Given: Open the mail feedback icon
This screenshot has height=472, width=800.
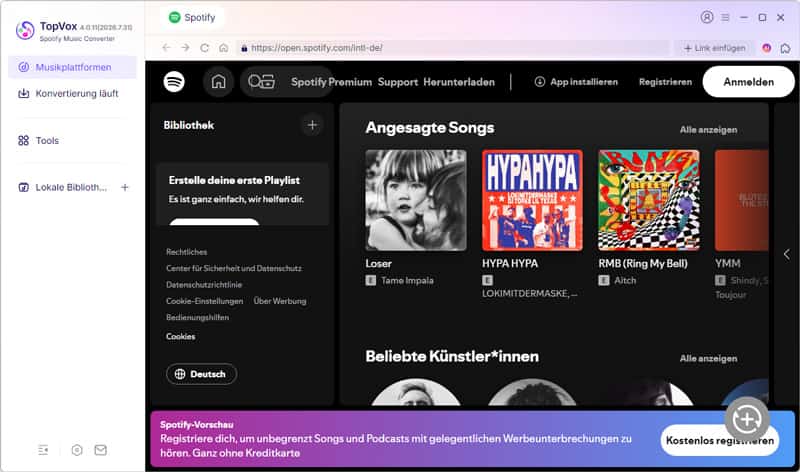Looking at the screenshot, I should coord(101,450).
